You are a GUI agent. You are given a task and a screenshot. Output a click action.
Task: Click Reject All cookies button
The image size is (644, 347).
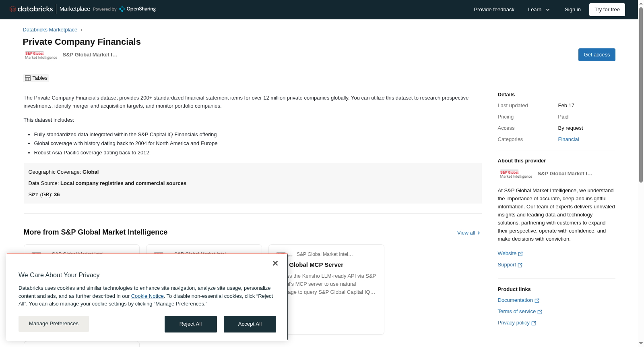(x=191, y=324)
